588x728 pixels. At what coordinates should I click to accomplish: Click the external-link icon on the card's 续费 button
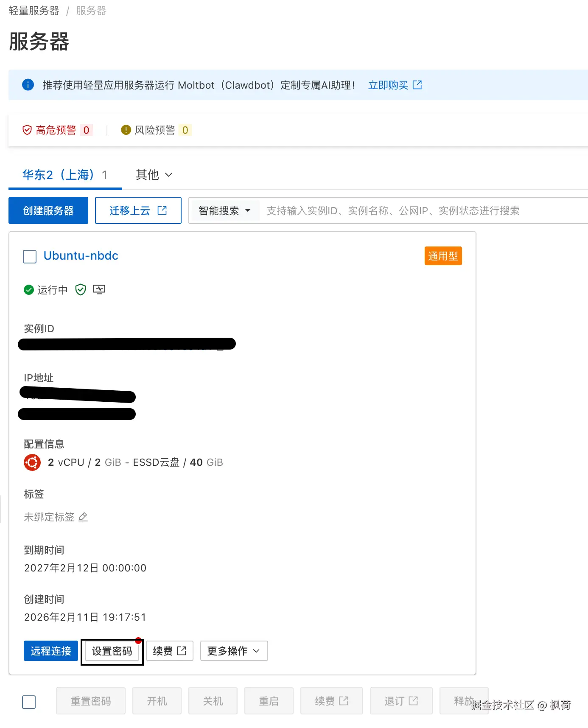[182, 651]
